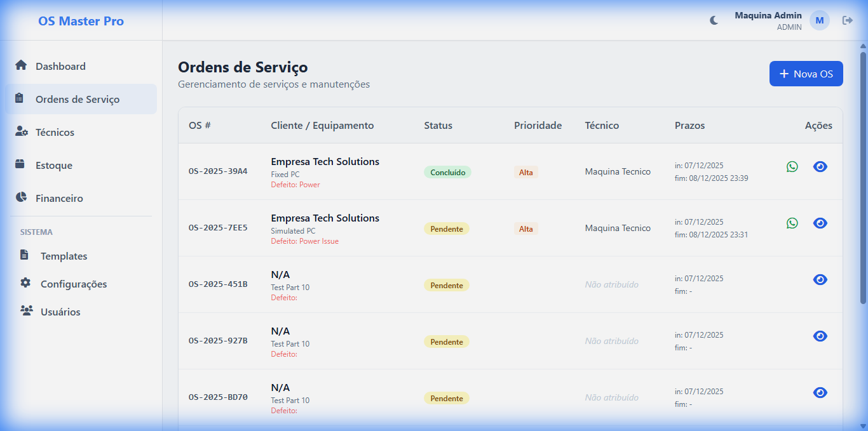Click the scrollbar down arrow at right edge
Image resolution: width=868 pixels, height=431 pixels.
[863, 426]
